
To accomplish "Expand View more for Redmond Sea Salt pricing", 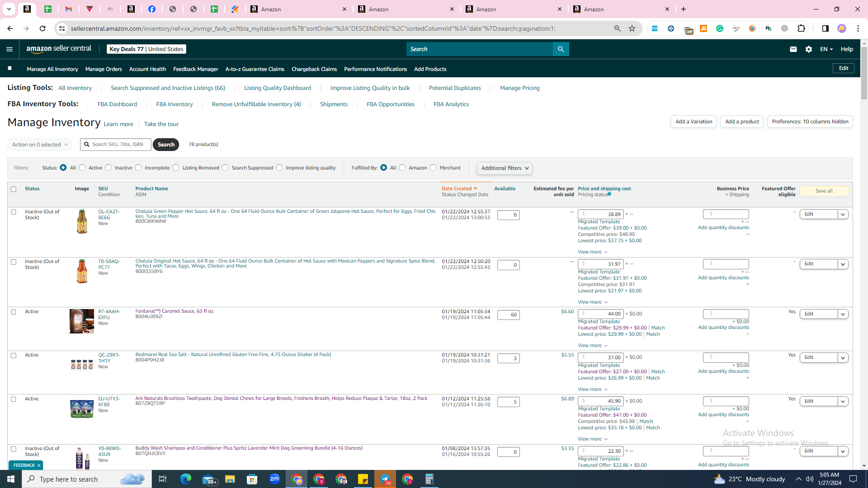I will click(593, 389).
